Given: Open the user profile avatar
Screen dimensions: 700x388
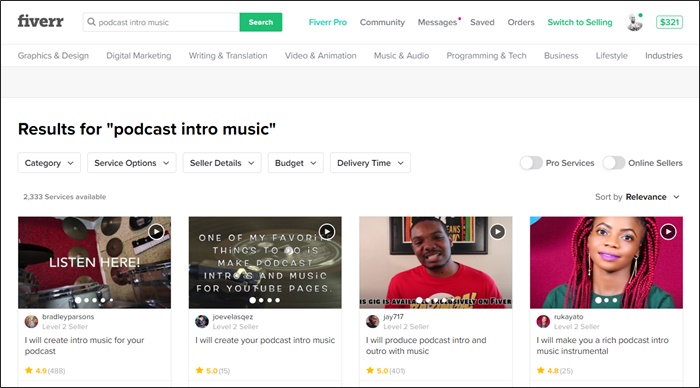Looking at the screenshot, I should [x=634, y=22].
